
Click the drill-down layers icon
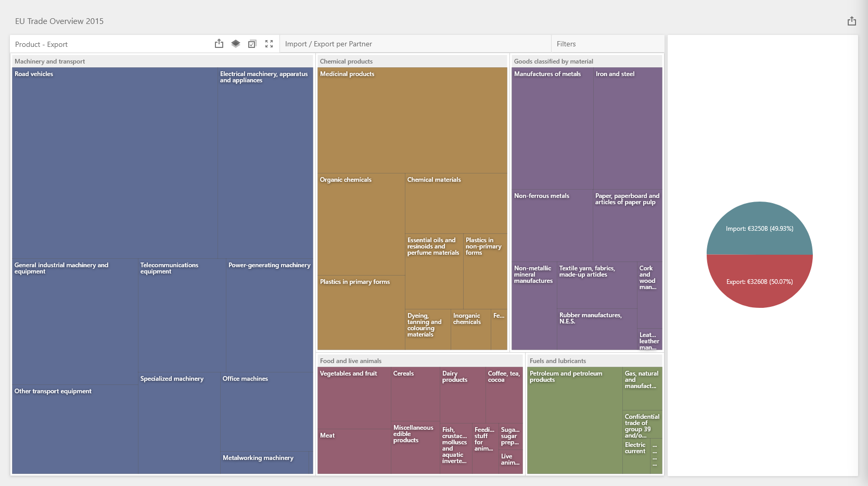(x=236, y=44)
